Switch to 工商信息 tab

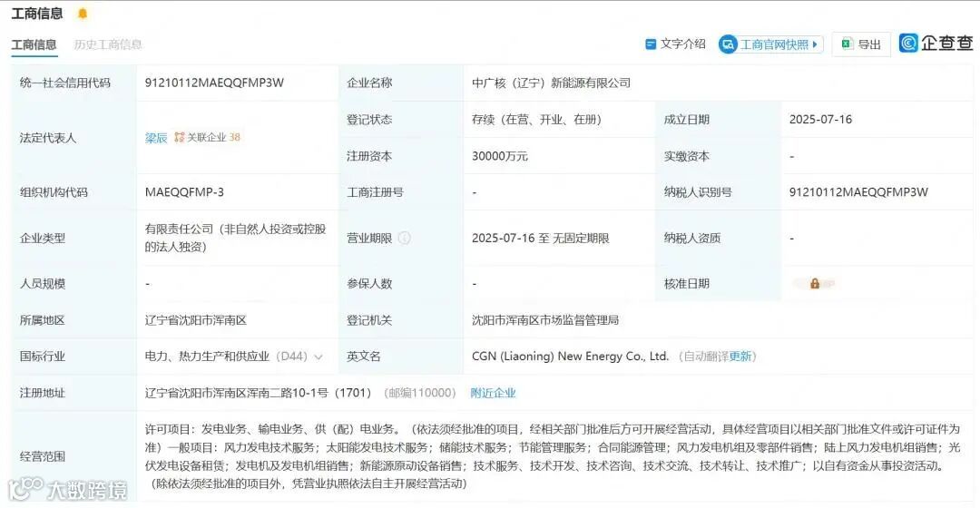pos(34,45)
